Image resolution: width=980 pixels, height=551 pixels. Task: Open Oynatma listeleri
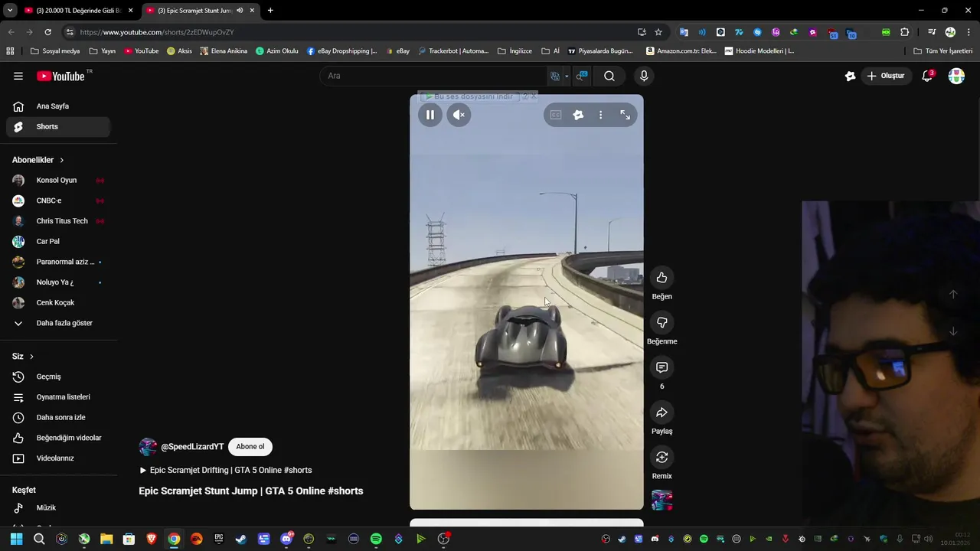(x=58, y=397)
